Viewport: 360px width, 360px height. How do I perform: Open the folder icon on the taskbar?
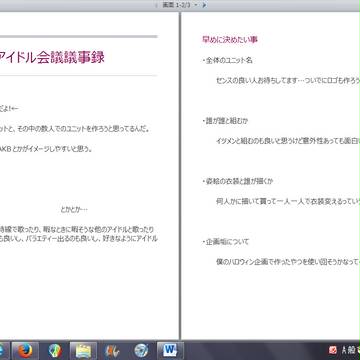point(83,351)
